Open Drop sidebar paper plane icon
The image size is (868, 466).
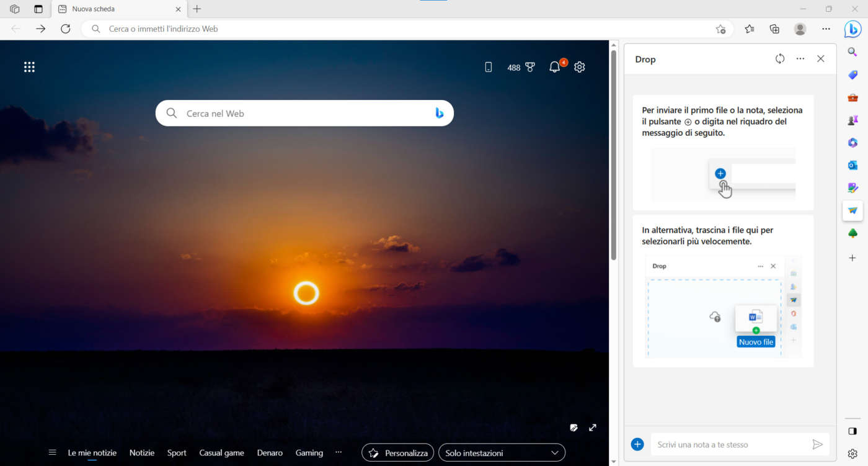coord(852,210)
